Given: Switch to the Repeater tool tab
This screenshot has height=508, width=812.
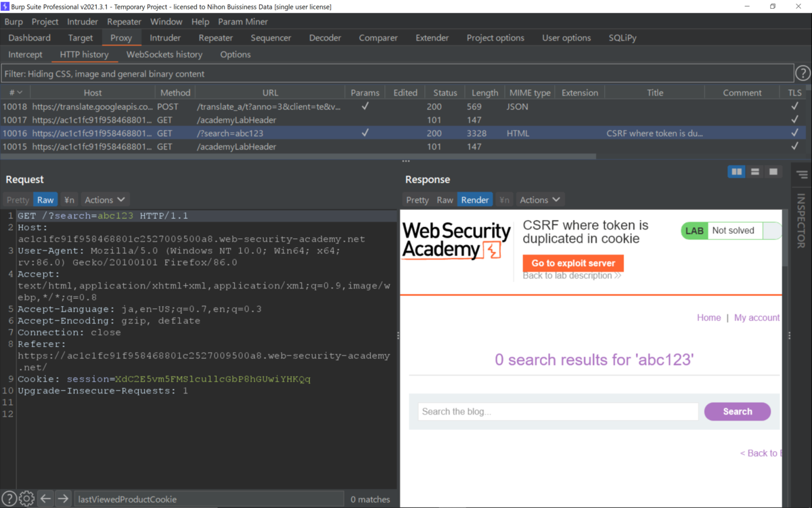Looking at the screenshot, I should tap(216, 38).
